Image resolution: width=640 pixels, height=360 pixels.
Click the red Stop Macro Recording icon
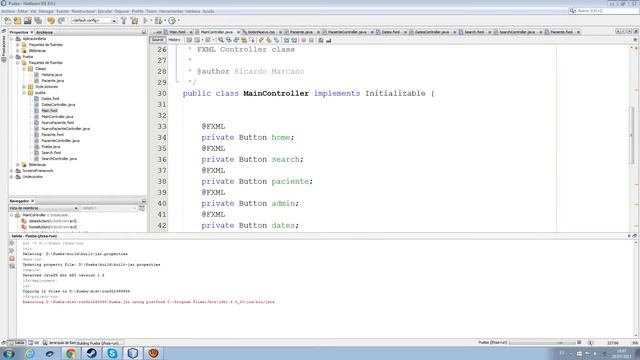(303, 40)
